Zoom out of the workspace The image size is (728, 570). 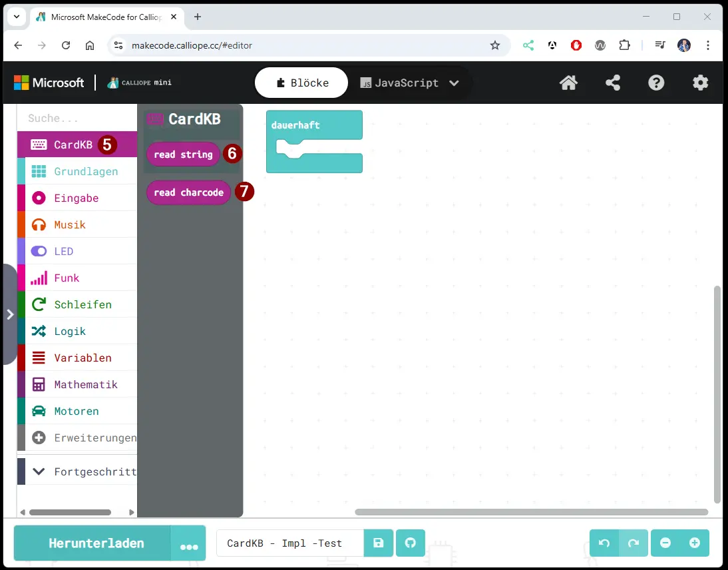[665, 543]
